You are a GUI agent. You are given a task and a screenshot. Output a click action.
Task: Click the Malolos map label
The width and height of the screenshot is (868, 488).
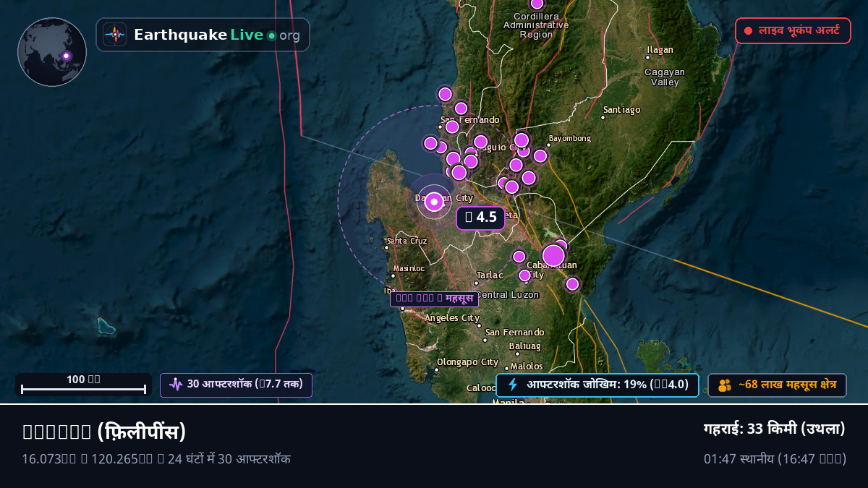click(527, 367)
